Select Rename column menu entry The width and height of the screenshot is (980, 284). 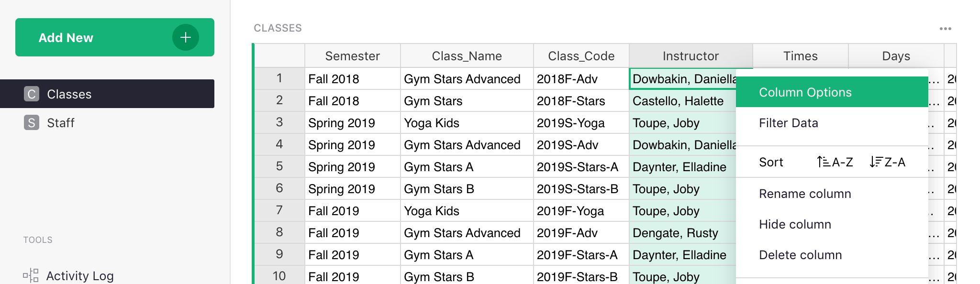tap(805, 194)
